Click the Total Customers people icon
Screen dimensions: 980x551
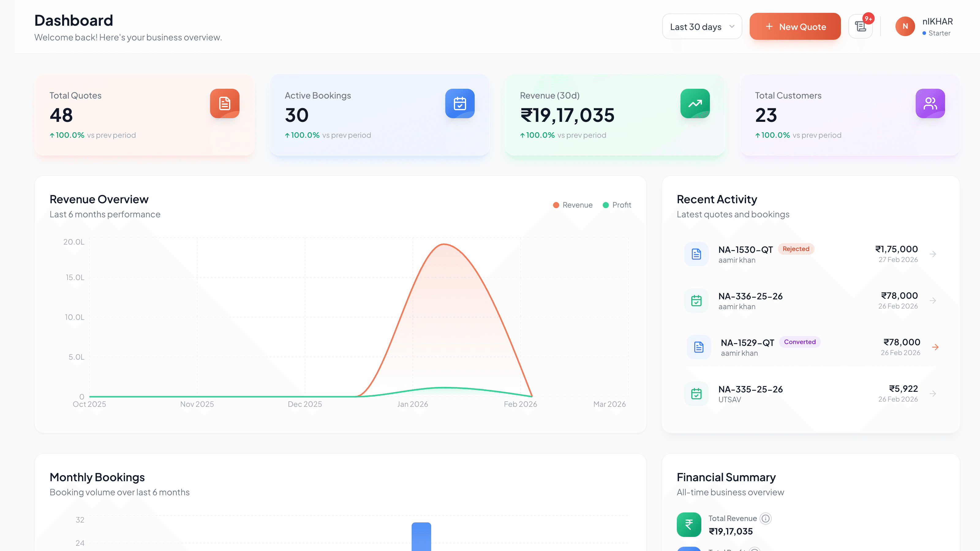[x=930, y=103]
